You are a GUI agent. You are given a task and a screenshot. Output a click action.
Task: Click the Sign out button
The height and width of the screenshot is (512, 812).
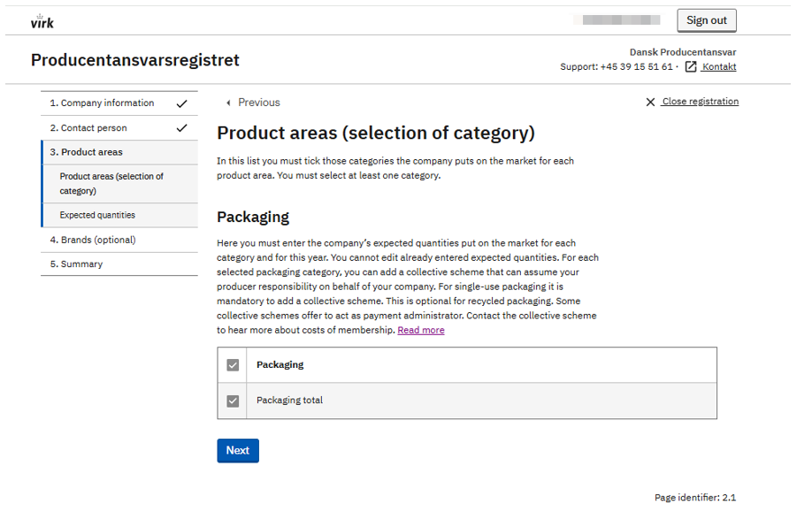pos(706,20)
